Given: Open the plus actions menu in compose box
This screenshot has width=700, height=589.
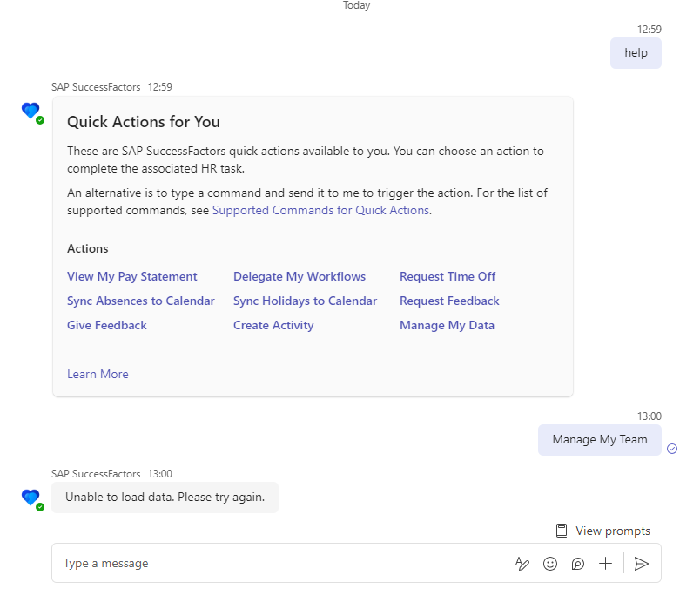Looking at the screenshot, I should 605,564.
